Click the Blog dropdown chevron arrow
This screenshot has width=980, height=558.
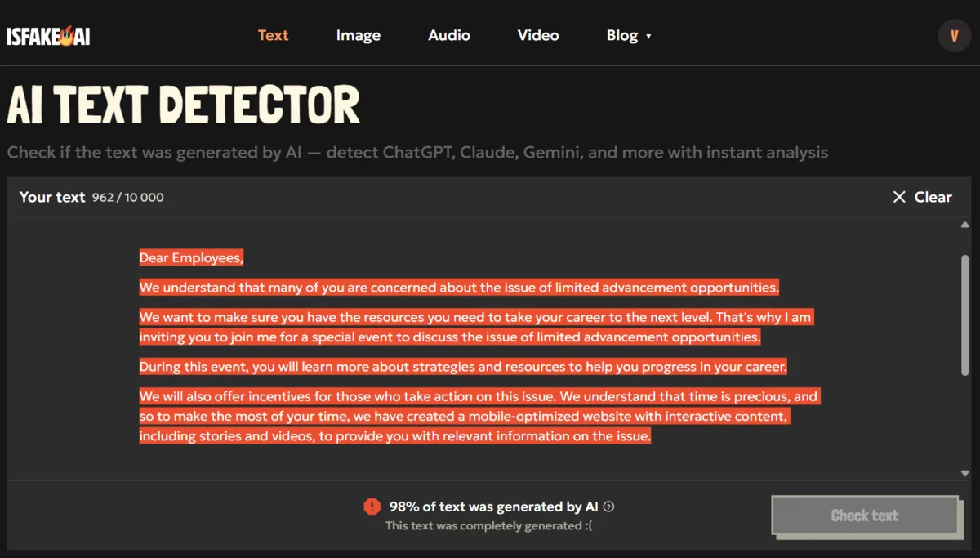click(x=649, y=37)
